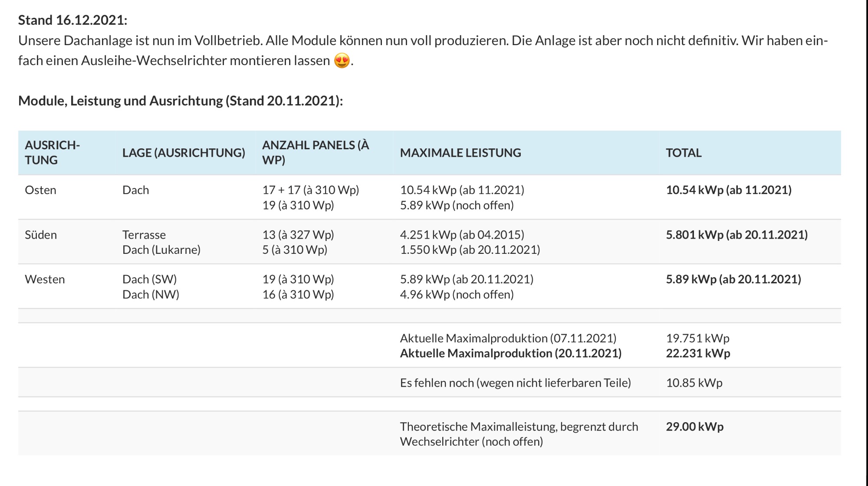Click the 'ANZAHL PANELS (À WP)' header
868x486 pixels.
316,152
